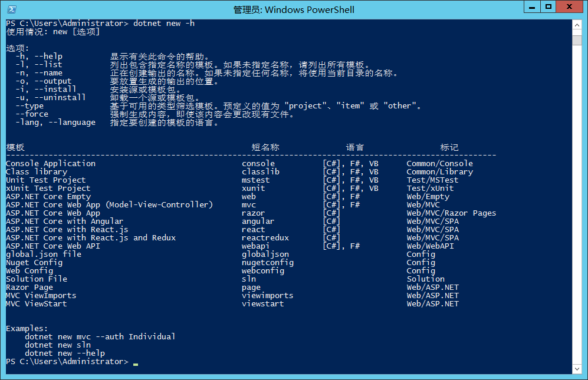Click the scrollbar up arrow

[x=577, y=25]
